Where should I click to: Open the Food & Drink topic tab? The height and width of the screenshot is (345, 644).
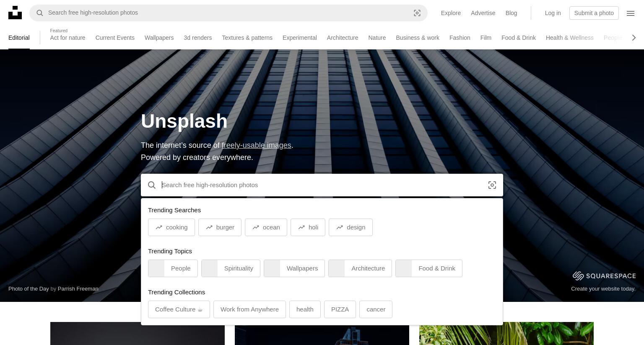(x=518, y=38)
